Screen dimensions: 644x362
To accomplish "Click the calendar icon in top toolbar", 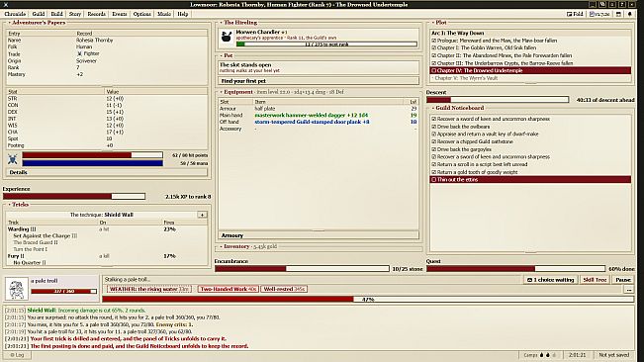I will (618, 14).
